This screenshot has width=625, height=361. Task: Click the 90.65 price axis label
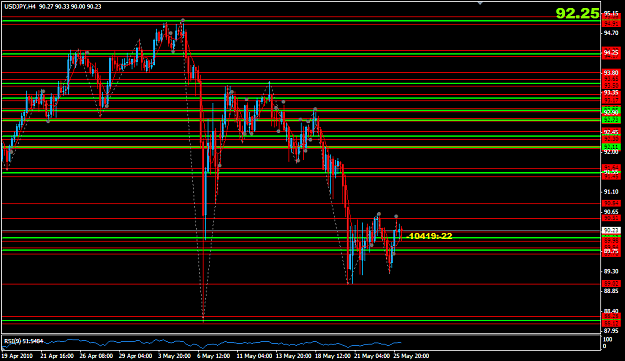(x=611, y=212)
